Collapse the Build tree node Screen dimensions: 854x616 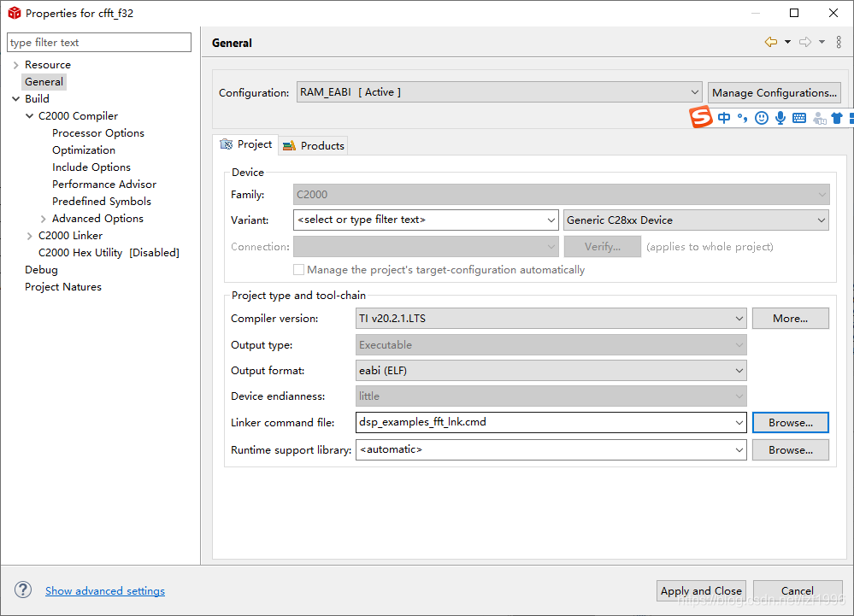tap(15, 99)
